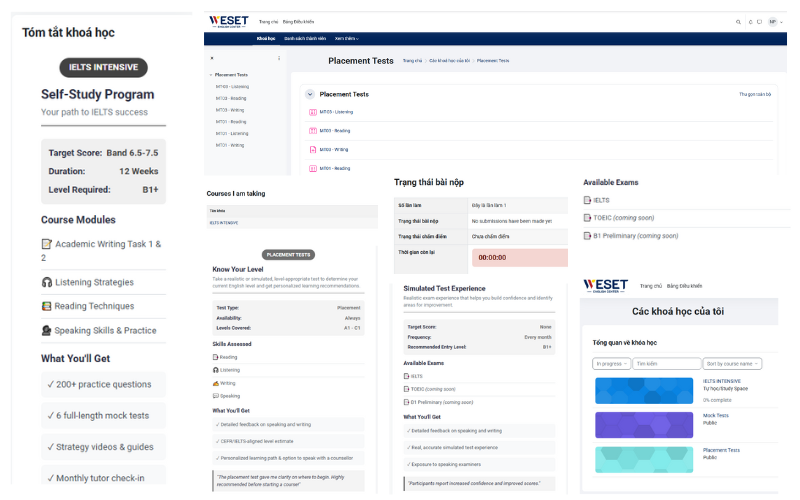Click the Listening Strategies headphones icon

[x=47, y=282]
